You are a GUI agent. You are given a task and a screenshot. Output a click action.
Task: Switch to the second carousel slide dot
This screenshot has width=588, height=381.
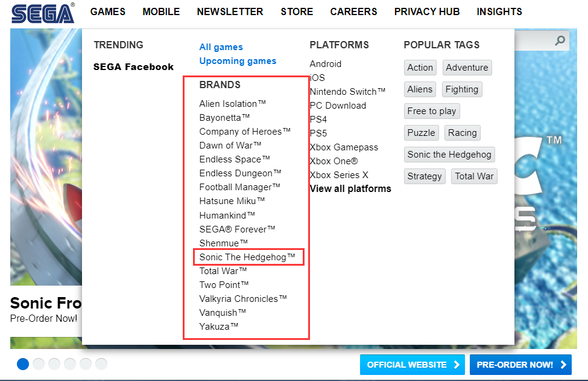(39, 363)
